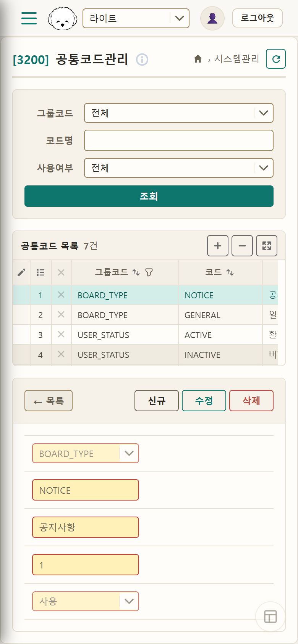Open the 사용 detail dropdown
298x644 pixels.
point(86,601)
